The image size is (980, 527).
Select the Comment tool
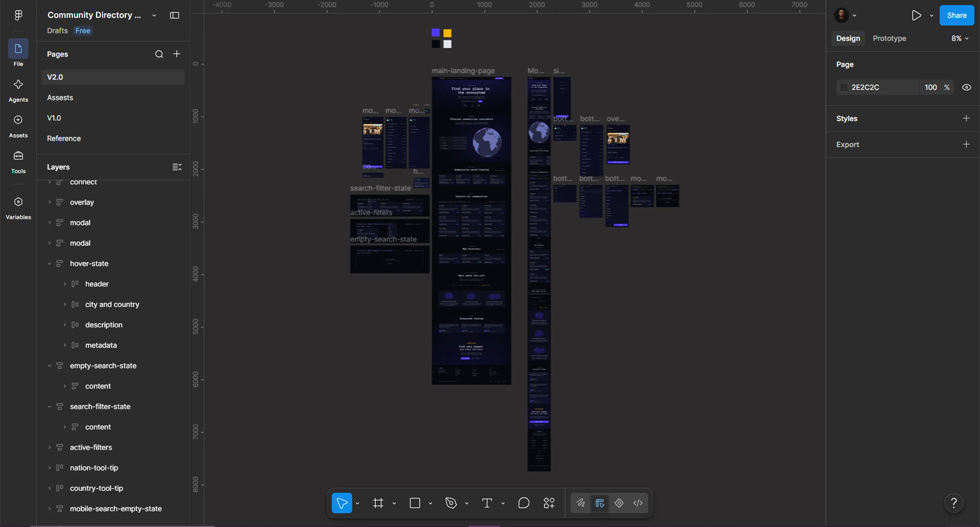coord(523,503)
